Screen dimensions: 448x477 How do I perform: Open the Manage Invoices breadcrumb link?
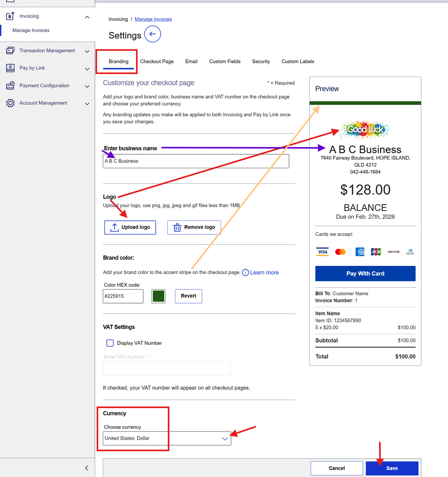pyautogui.click(x=153, y=19)
